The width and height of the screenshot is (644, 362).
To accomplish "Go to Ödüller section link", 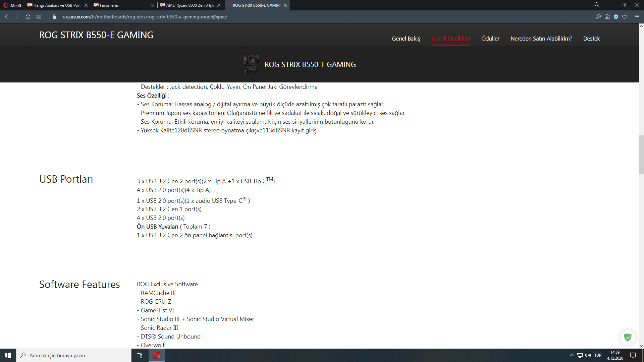I will click(490, 39).
